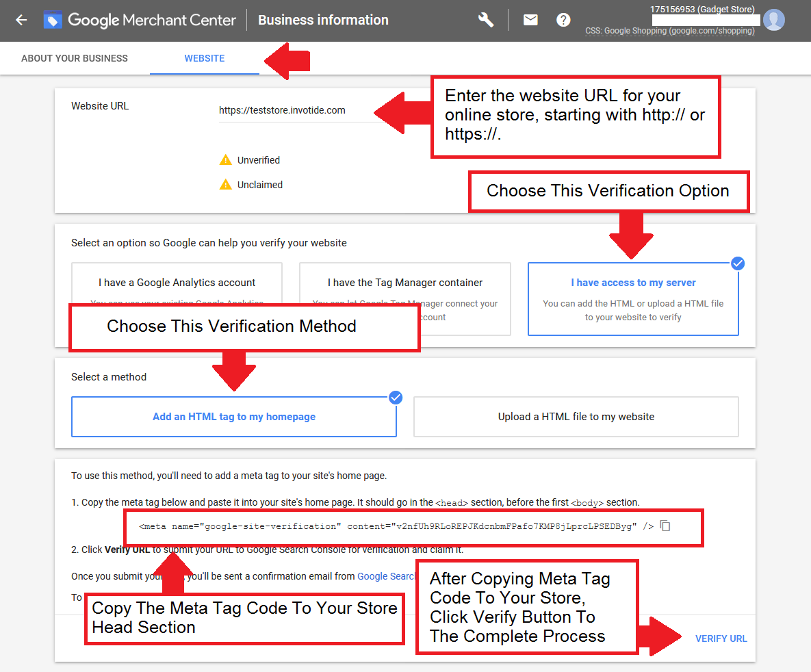
Task: Click the user account avatar
Action: [x=773, y=20]
